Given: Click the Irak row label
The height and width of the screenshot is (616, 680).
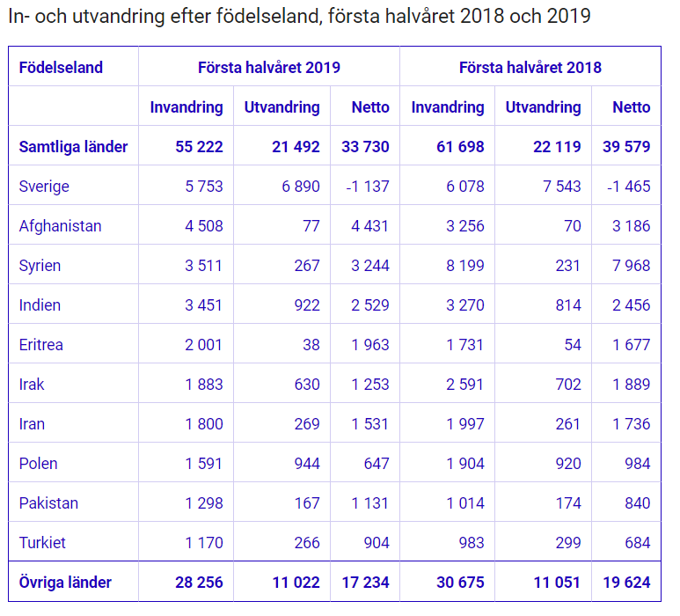Looking at the screenshot, I should point(32,385).
